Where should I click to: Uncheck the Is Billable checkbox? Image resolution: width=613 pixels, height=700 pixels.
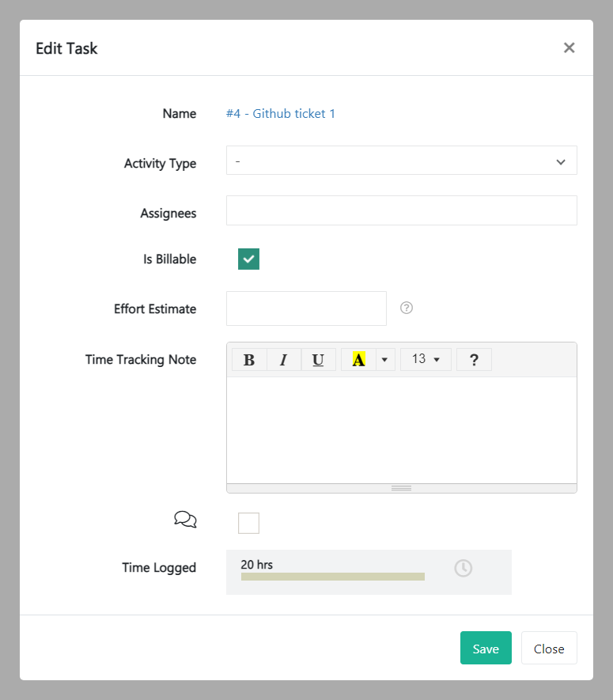tap(248, 259)
